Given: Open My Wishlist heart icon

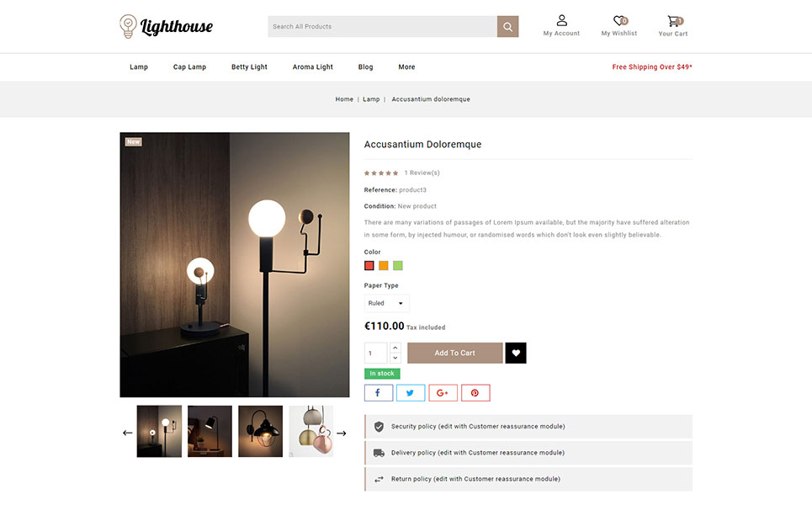Looking at the screenshot, I should (619, 21).
